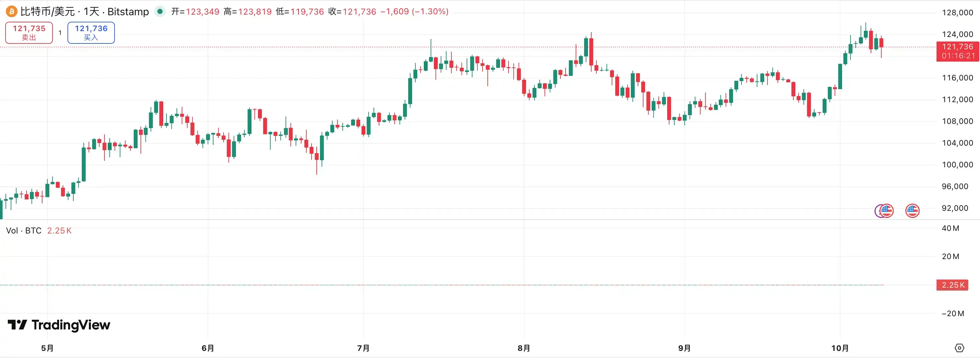Click the 10月 label on time axis

coord(840,348)
